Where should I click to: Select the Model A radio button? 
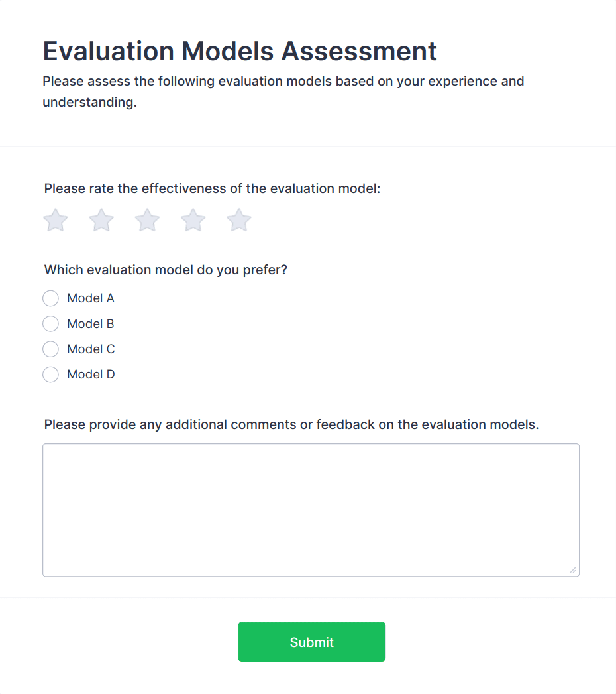(50, 298)
